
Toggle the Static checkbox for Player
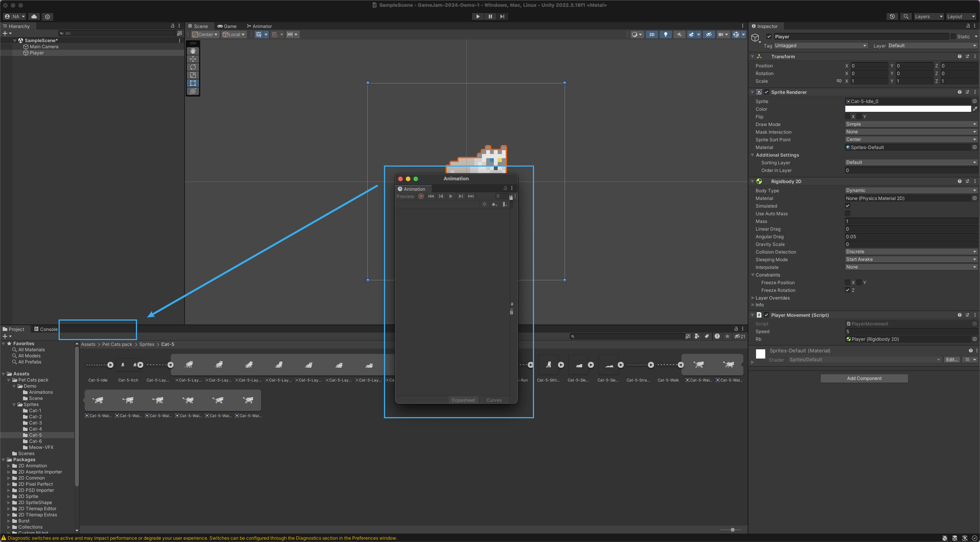[953, 37]
